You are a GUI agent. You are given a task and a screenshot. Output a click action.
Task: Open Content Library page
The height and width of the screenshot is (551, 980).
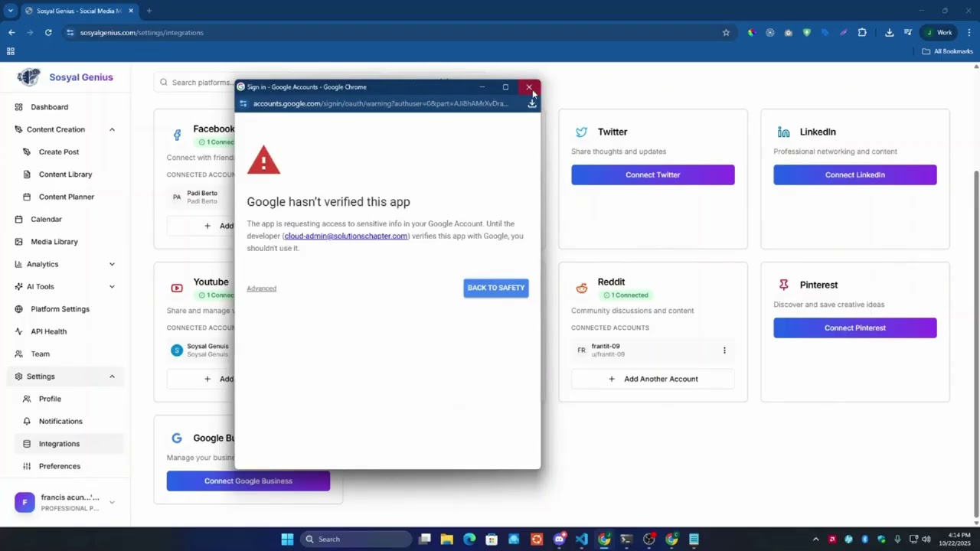pos(65,174)
